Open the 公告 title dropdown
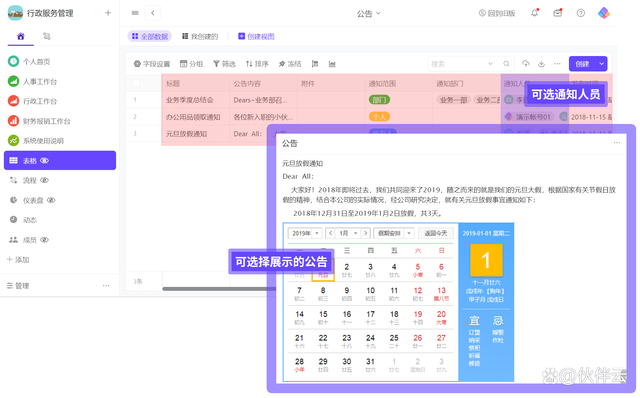The width and height of the screenshot is (640, 398). (x=368, y=13)
